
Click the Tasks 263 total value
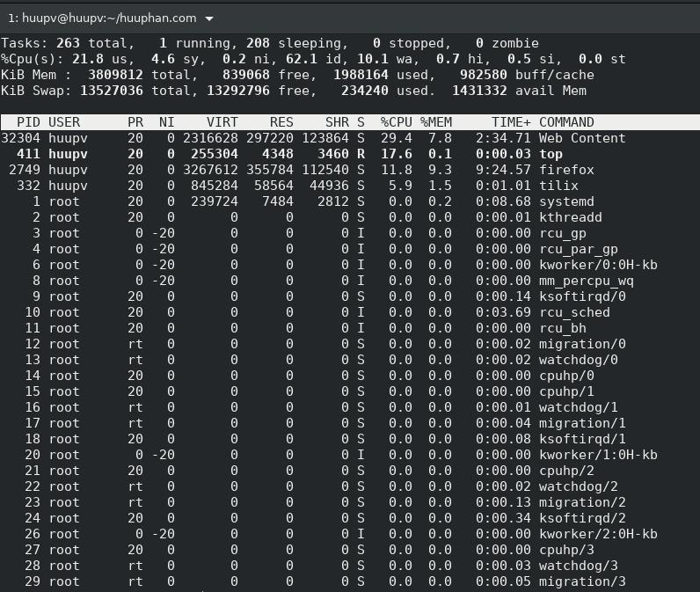tap(68, 43)
